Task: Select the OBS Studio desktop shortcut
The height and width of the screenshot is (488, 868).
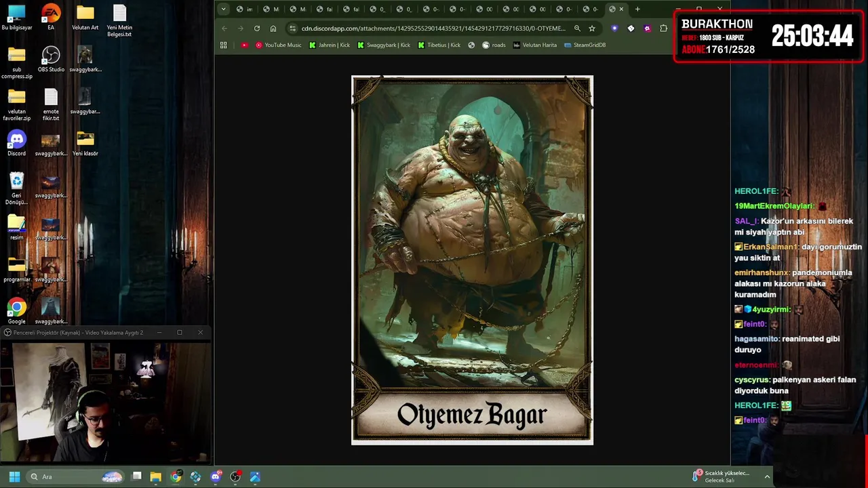Action: coord(51,60)
